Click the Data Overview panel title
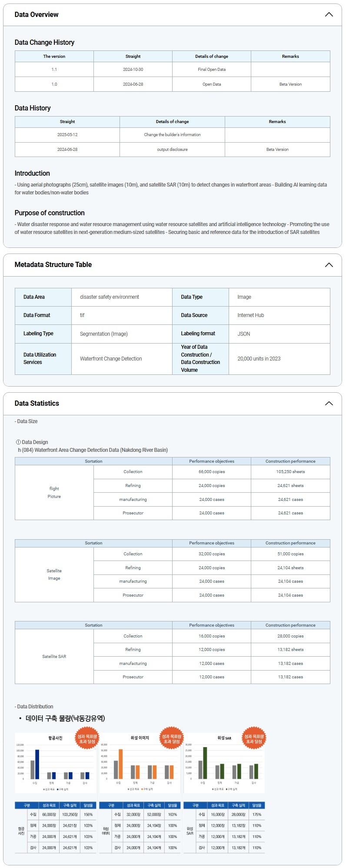The height and width of the screenshot is (868, 346). click(37, 15)
